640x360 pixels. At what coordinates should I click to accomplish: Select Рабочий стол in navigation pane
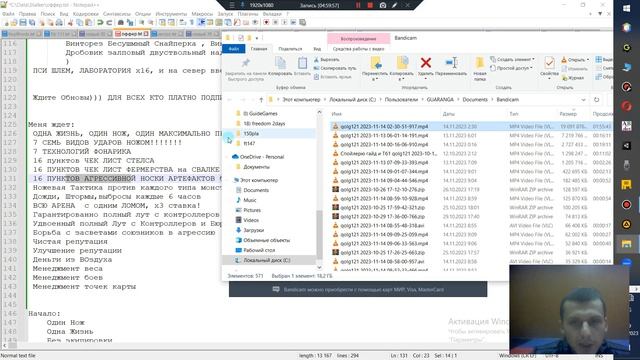259,250
